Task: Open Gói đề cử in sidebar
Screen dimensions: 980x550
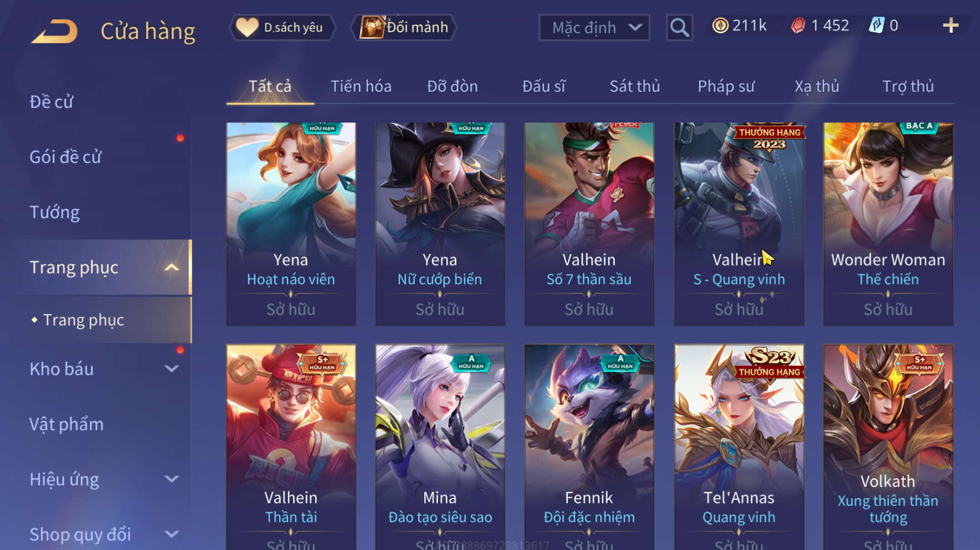Action: 65,157
